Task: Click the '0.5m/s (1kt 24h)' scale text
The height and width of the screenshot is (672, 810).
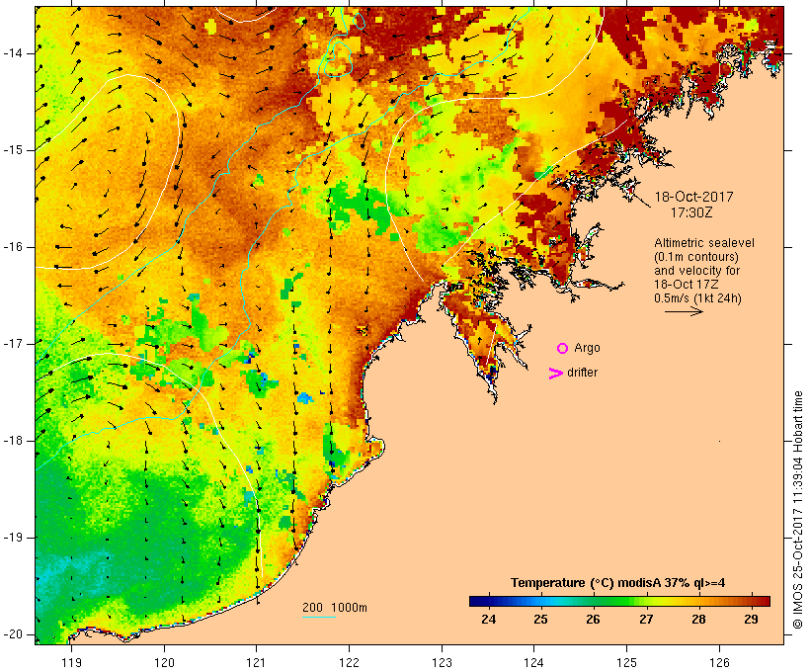Action: 697,298
